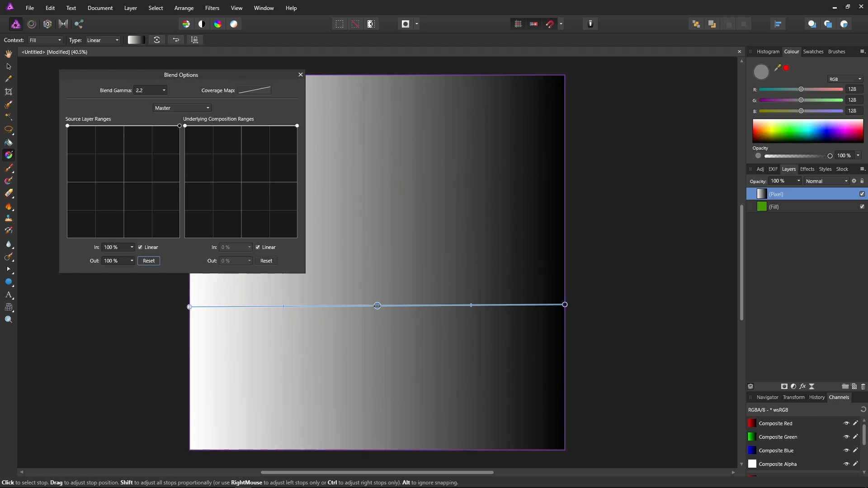The image size is (868, 488).
Task: Click the Mask Layer icon in the Layers panel
Action: [x=784, y=386]
